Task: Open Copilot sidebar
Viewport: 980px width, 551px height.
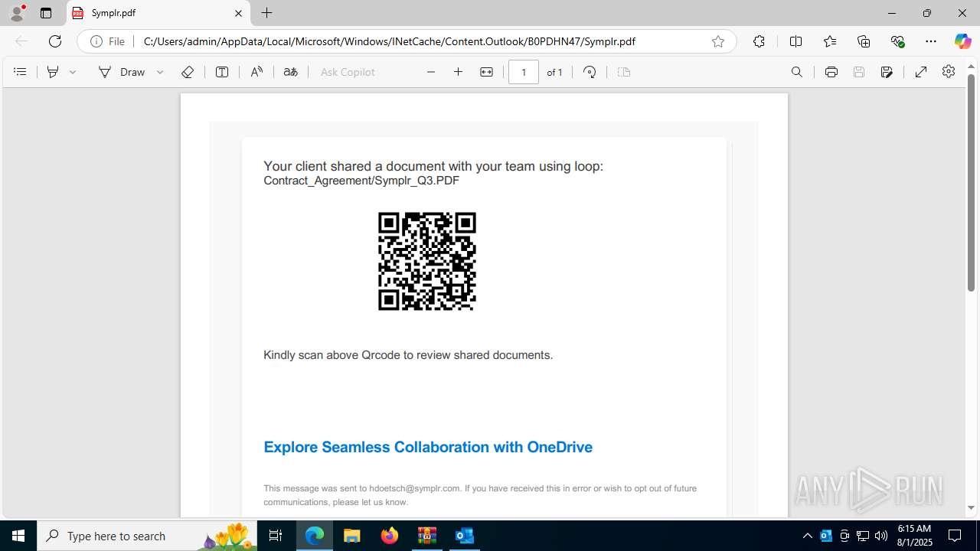Action: click(x=962, y=41)
